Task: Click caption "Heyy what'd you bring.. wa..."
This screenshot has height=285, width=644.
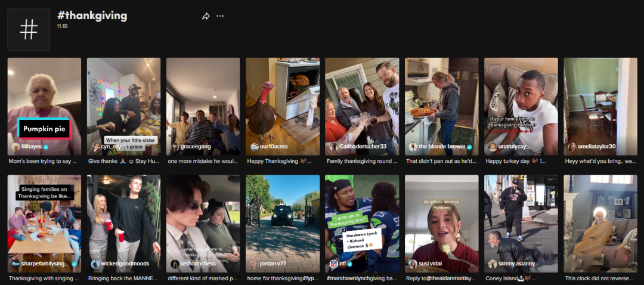Action: click(x=600, y=162)
